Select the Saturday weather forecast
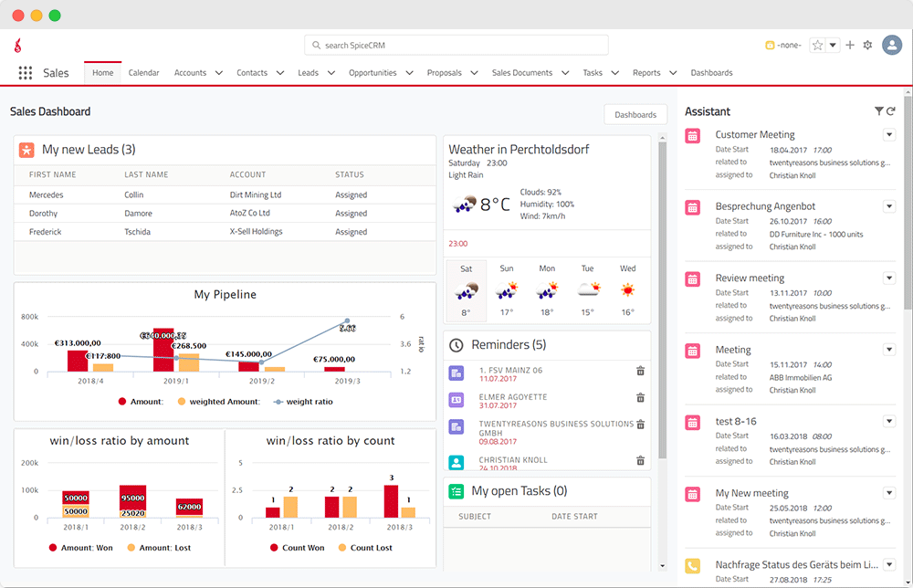The height and width of the screenshot is (588, 913). pos(467,290)
